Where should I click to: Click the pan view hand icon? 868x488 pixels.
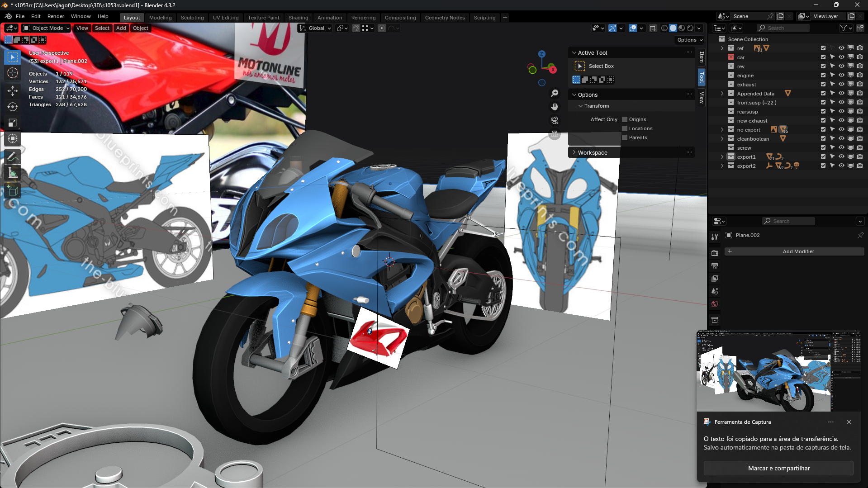pyautogui.click(x=555, y=107)
